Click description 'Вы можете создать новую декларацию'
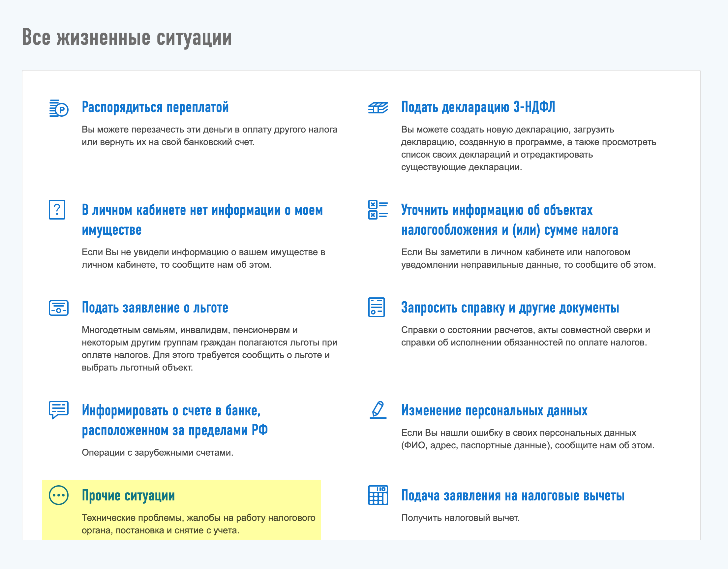728x569 pixels. (x=486, y=129)
